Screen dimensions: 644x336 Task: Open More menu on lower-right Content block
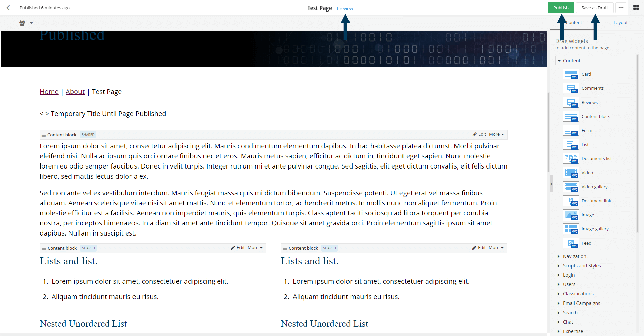496,248
